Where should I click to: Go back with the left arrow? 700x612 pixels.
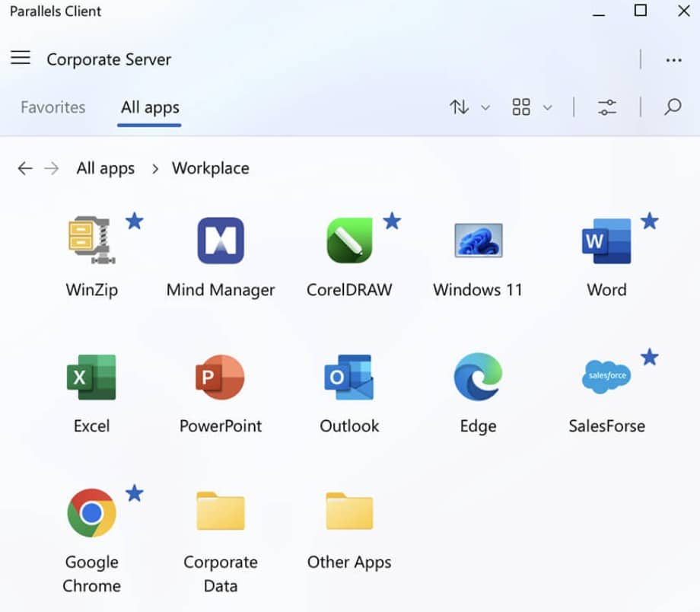click(25, 168)
